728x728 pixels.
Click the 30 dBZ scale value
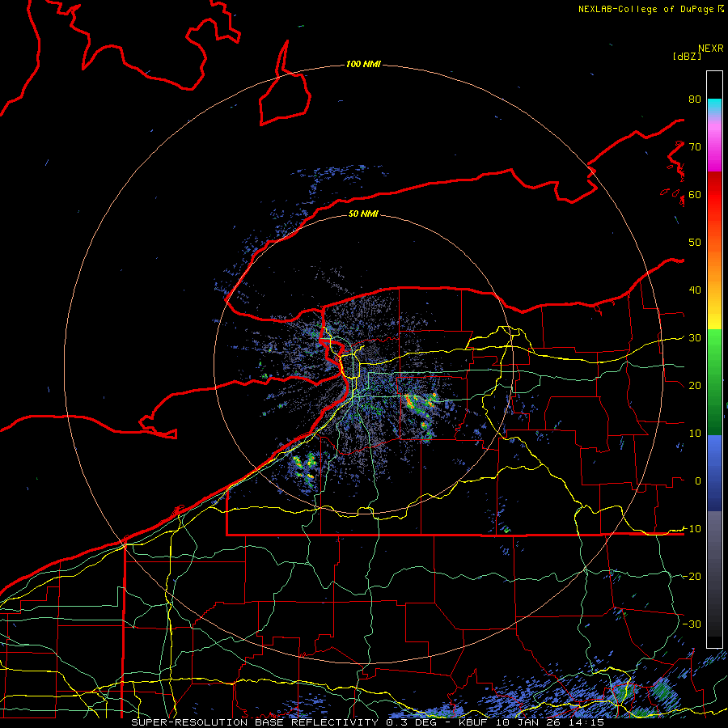[x=695, y=337]
